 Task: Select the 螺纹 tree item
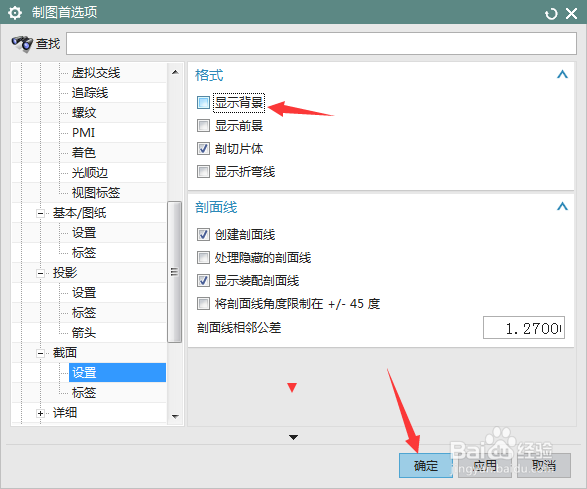click(x=84, y=112)
